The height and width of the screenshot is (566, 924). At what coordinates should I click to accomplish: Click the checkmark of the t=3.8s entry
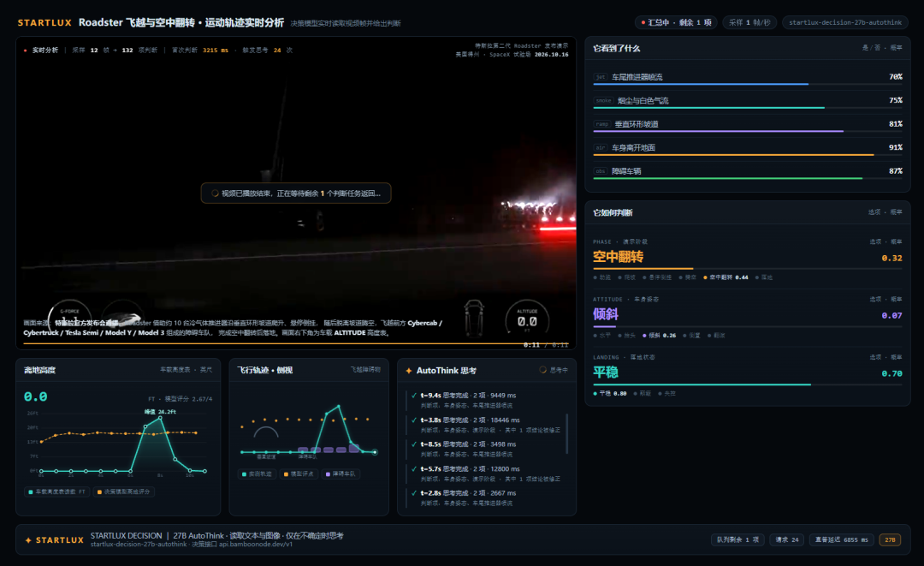pos(414,420)
